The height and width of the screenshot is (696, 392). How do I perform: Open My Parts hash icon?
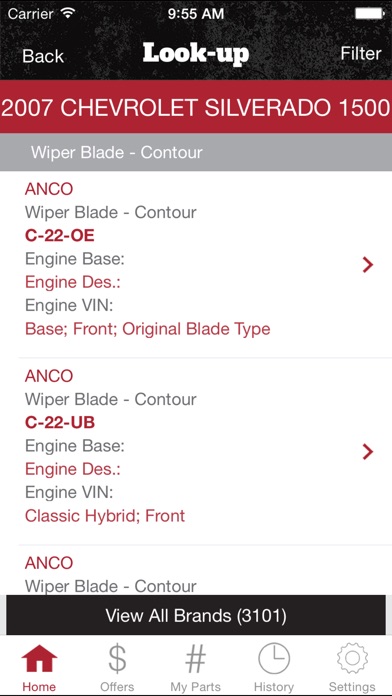[x=195, y=658]
